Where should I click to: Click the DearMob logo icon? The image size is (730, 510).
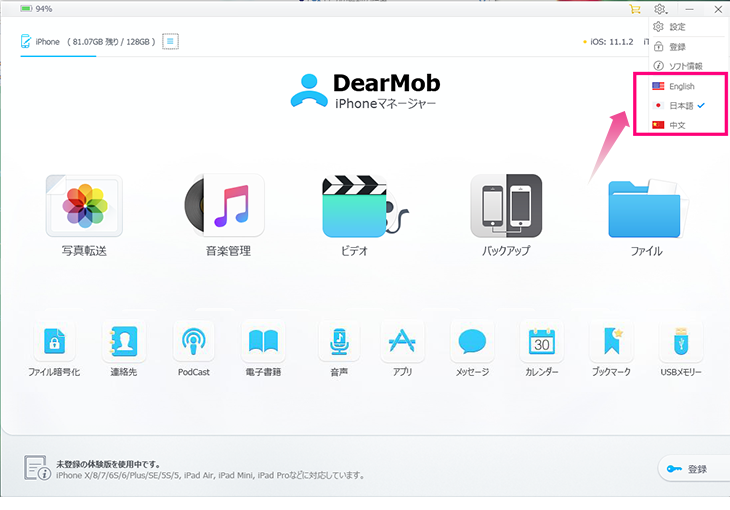[x=309, y=90]
